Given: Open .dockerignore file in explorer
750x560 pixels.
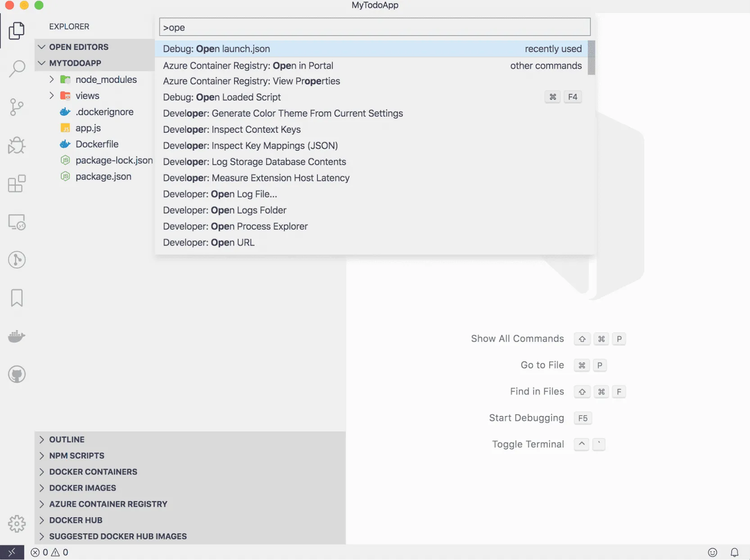Looking at the screenshot, I should coord(104,112).
